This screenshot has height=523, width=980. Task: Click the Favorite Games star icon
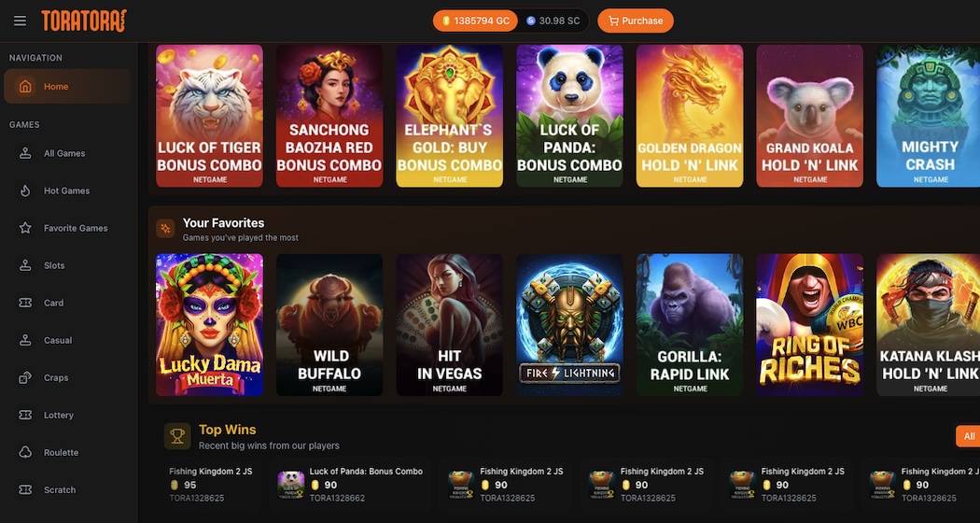(x=25, y=228)
